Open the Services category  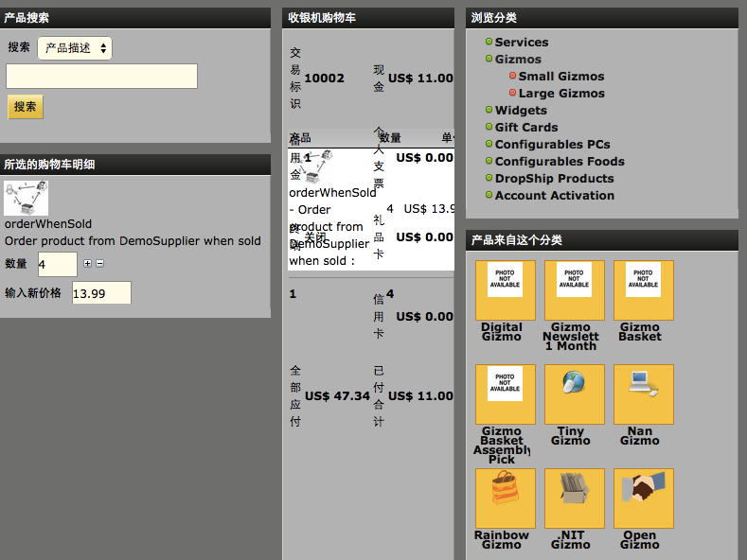point(521,43)
